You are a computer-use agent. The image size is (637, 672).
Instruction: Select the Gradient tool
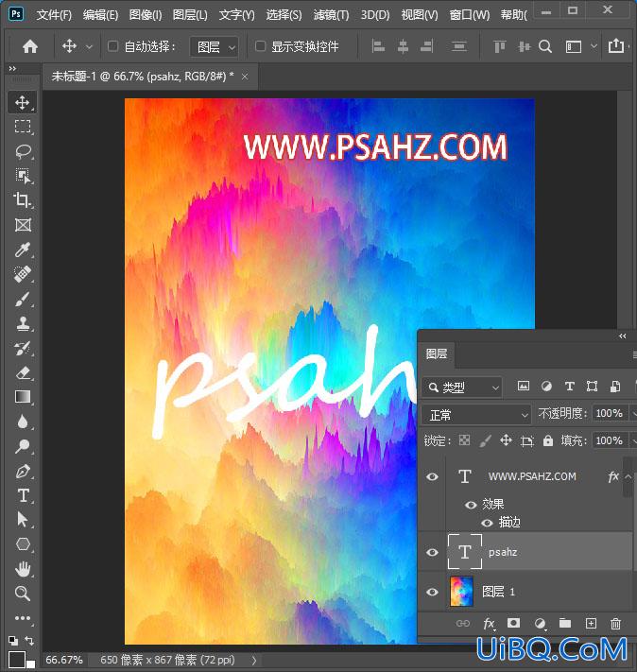[23, 397]
